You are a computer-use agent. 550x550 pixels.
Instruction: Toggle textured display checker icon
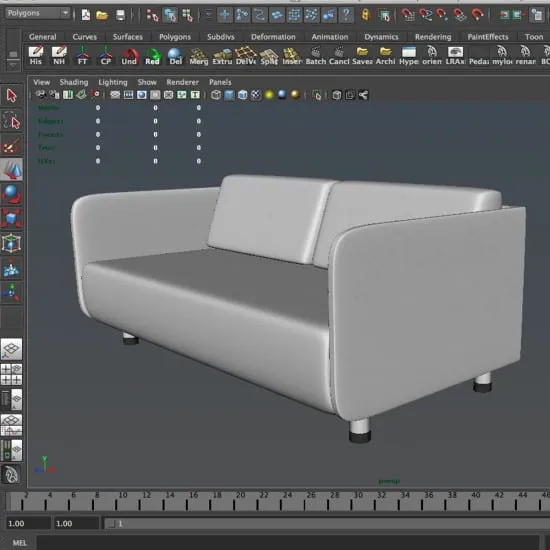(x=256, y=95)
